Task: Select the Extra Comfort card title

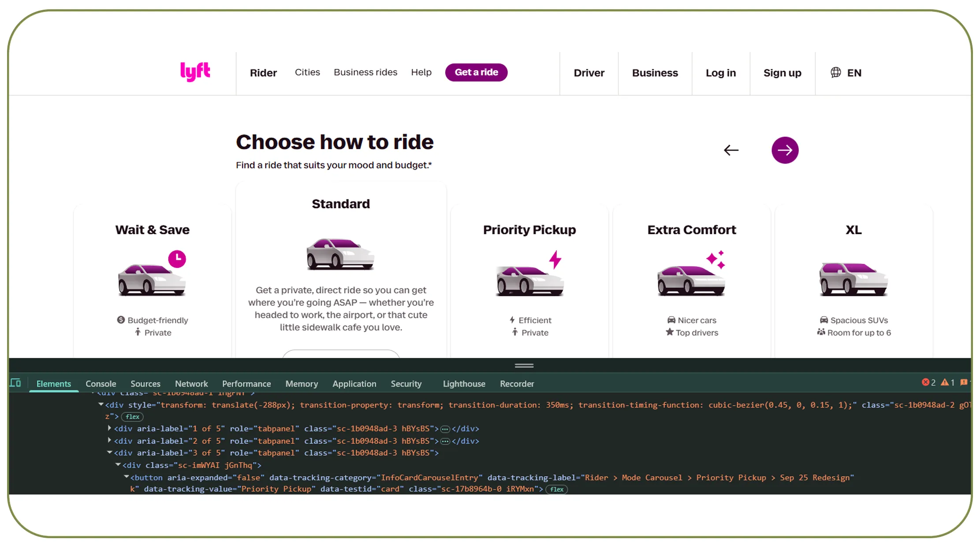Action: point(692,230)
